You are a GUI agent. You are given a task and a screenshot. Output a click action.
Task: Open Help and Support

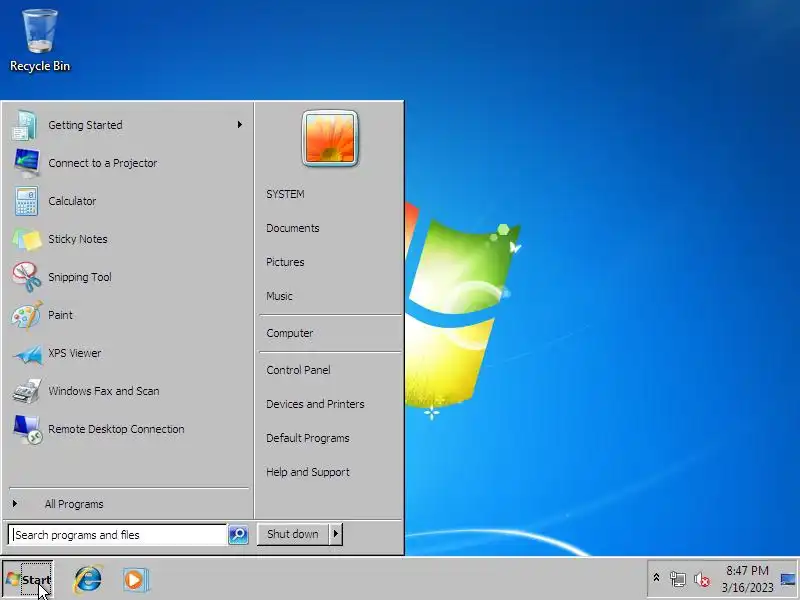308,472
